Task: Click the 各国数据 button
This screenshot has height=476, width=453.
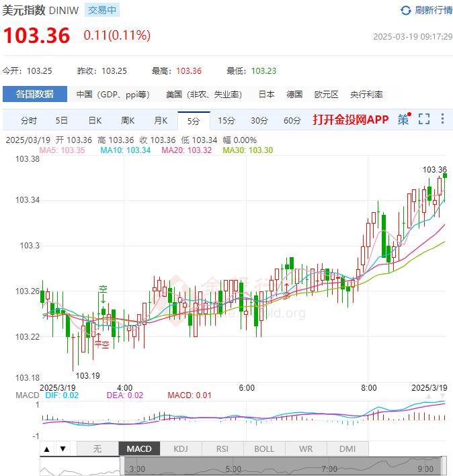Action: click(34, 94)
